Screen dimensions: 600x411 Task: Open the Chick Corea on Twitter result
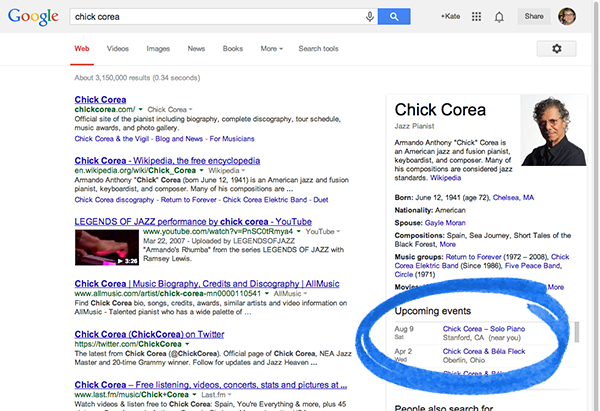tap(149, 334)
